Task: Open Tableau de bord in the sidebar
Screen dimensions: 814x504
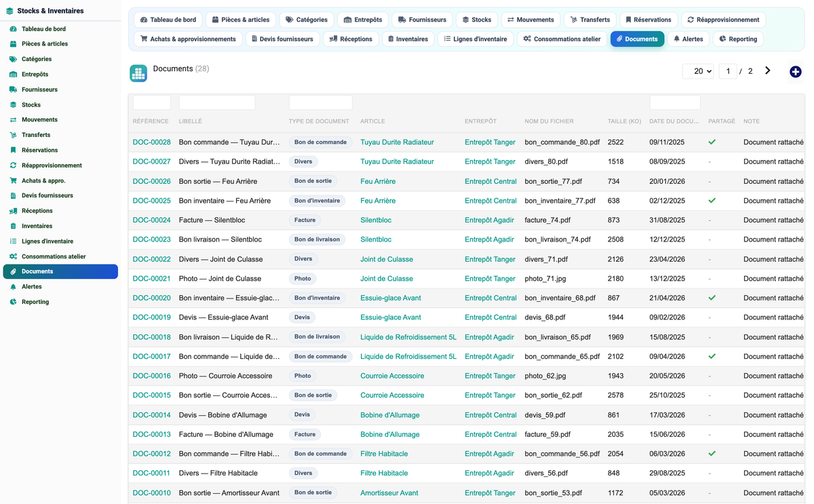Action: (43, 29)
